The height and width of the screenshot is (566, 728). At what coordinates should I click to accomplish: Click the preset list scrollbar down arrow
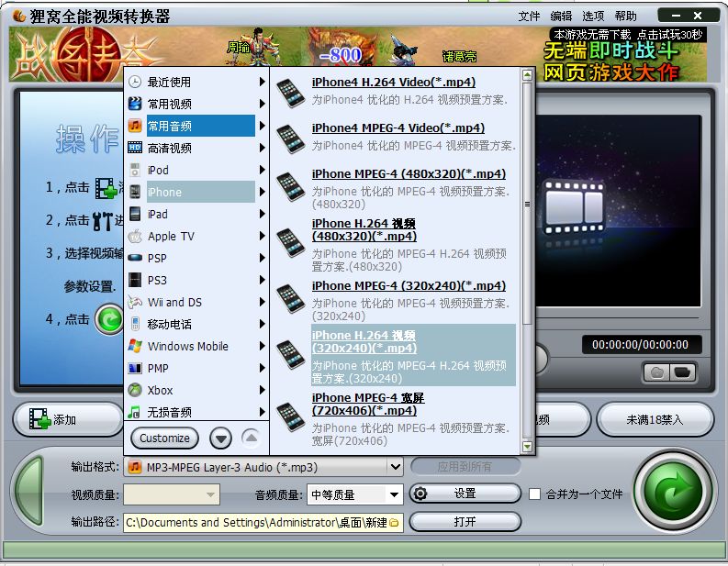527,447
